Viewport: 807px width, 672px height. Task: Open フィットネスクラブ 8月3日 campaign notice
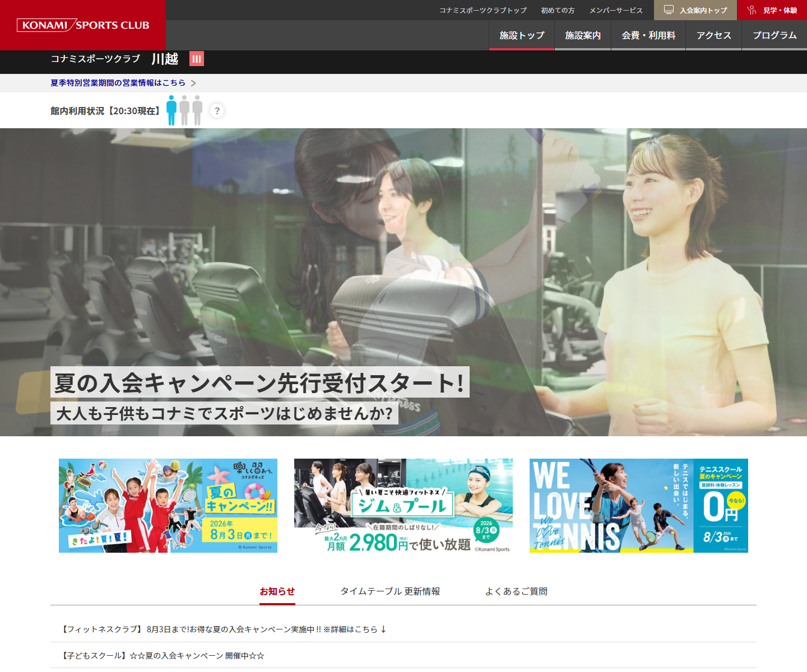224,629
